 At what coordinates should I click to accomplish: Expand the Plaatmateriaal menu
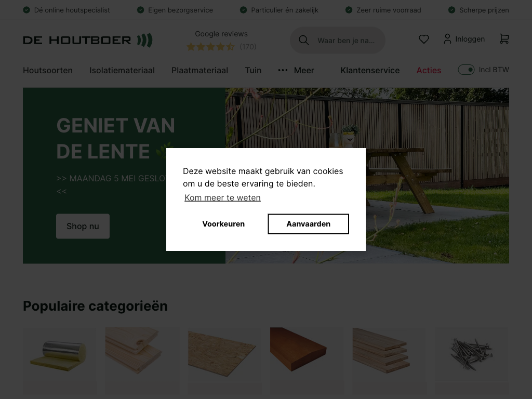click(200, 70)
